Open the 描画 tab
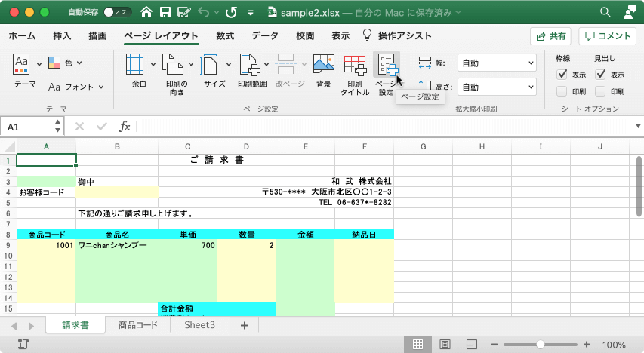 click(97, 36)
